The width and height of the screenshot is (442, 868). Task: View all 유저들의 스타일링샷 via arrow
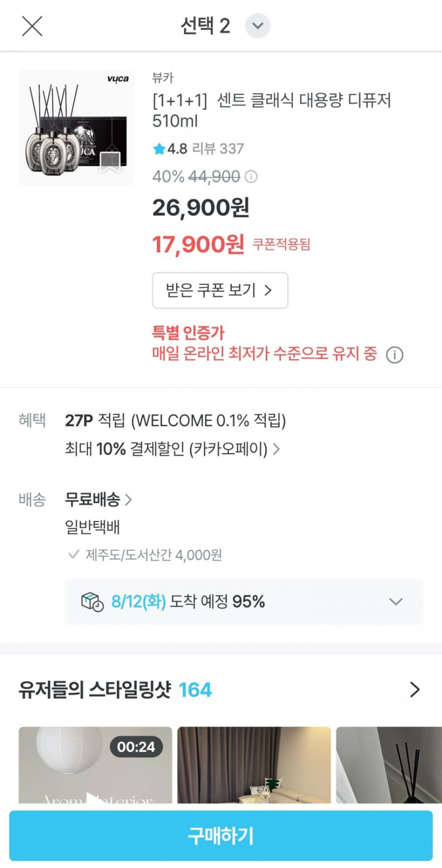[414, 689]
